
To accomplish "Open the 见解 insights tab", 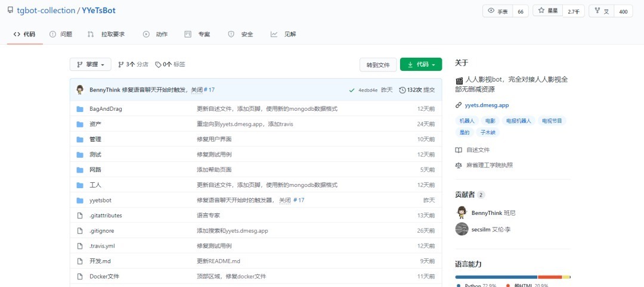I will pos(283,35).
